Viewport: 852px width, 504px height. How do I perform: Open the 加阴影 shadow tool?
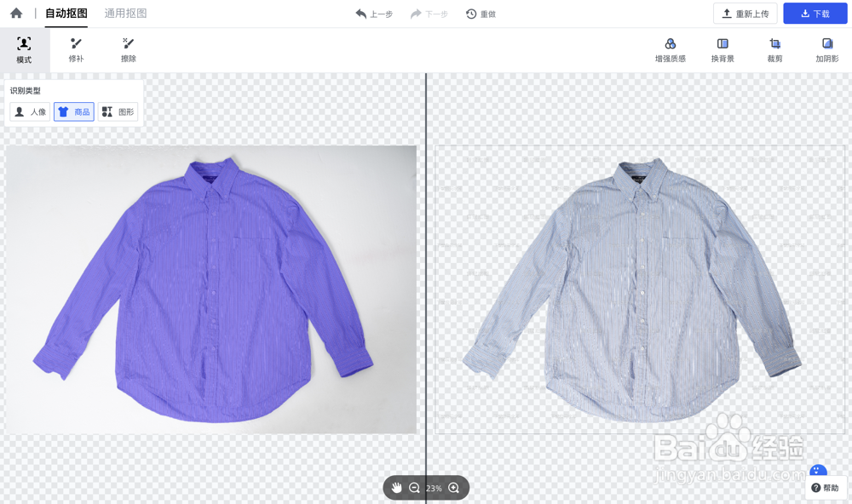pos(827,50)
